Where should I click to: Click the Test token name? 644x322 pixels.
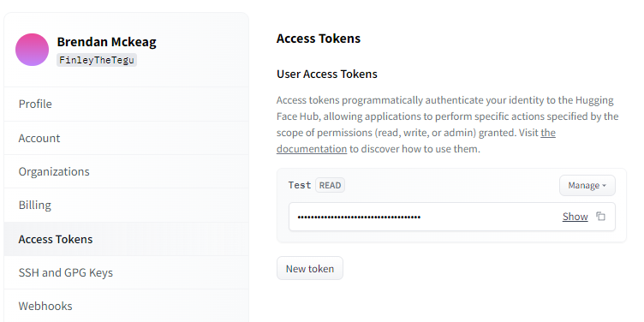pyautogui.click(x=300, y=185)
